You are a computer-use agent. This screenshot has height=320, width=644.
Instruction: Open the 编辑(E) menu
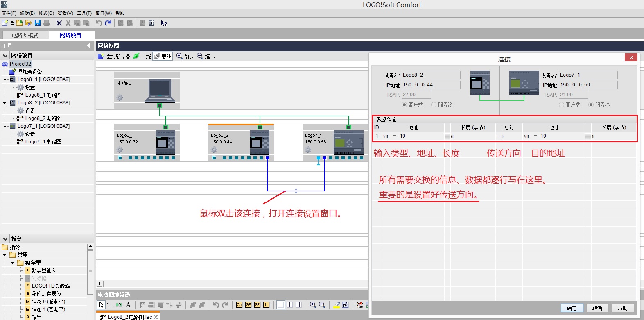click(x=27, y=13)
